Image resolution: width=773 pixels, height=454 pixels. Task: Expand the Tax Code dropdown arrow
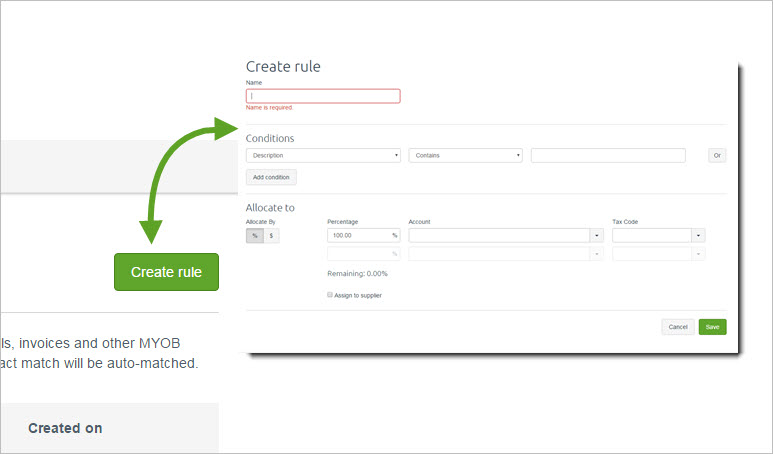pos(698,236)
